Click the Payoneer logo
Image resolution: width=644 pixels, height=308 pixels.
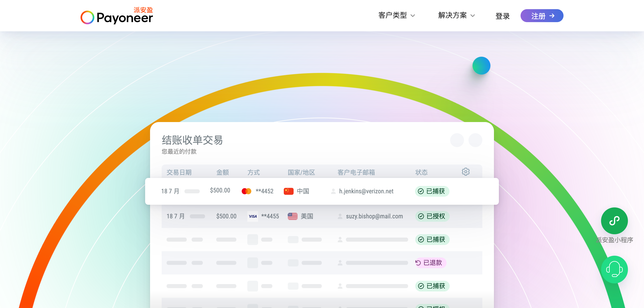pos(117,16)
